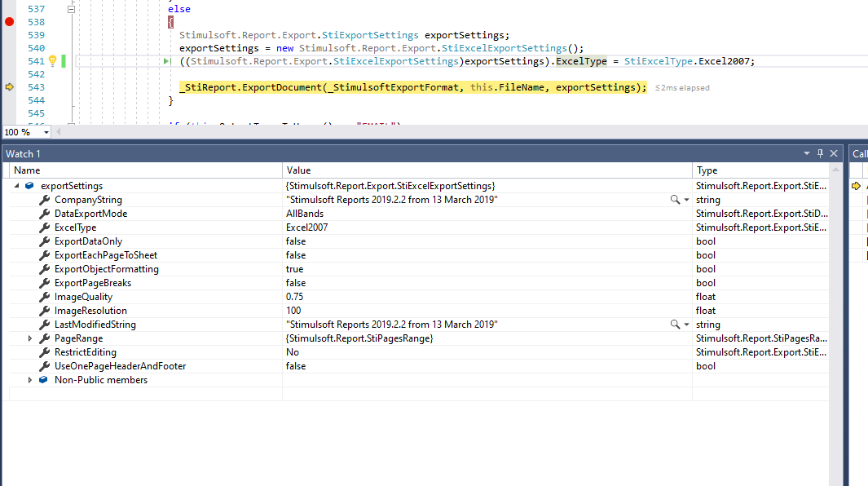Click the wrench icon beside PageRange
868x486 pixels.
[x=44, y=338]
